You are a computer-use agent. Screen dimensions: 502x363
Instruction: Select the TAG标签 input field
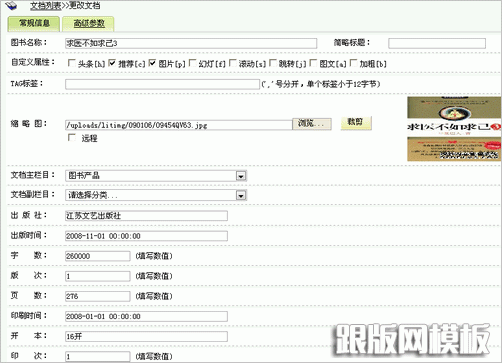(162, 84)
